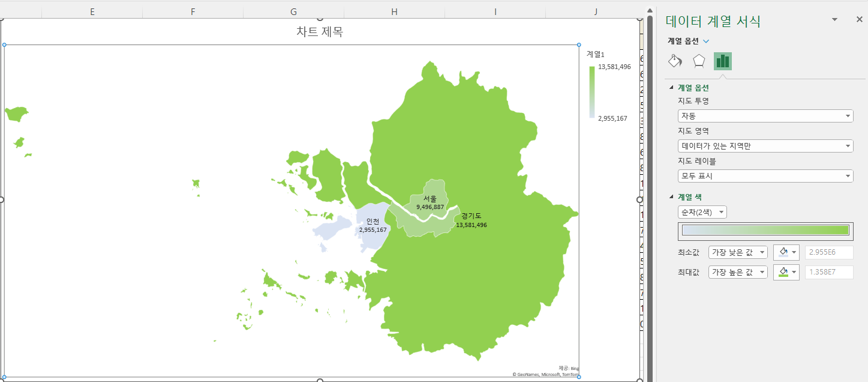Open the 지도 레이블 dropdown
This screenshot has width=868, height=382.
point(765,176)
